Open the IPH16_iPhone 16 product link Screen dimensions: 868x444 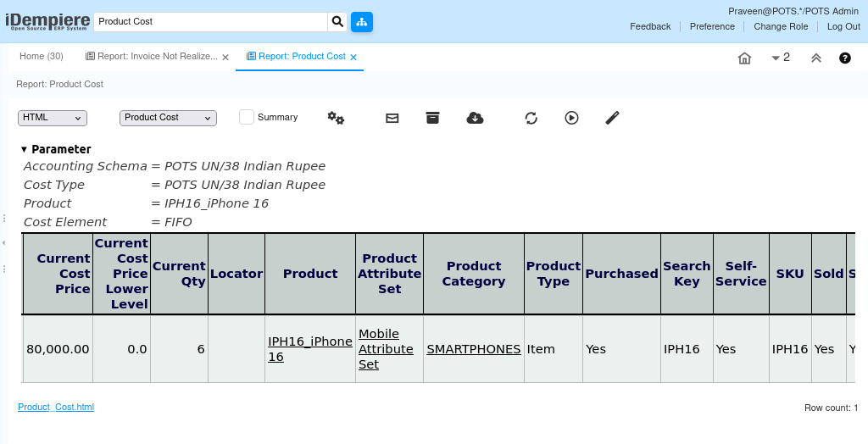click(310, 349)
